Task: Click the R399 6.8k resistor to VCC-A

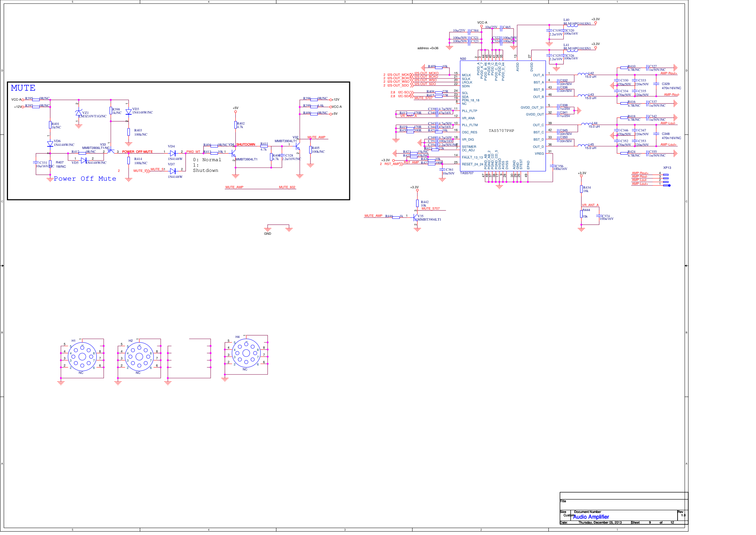Action: (314, 106)
